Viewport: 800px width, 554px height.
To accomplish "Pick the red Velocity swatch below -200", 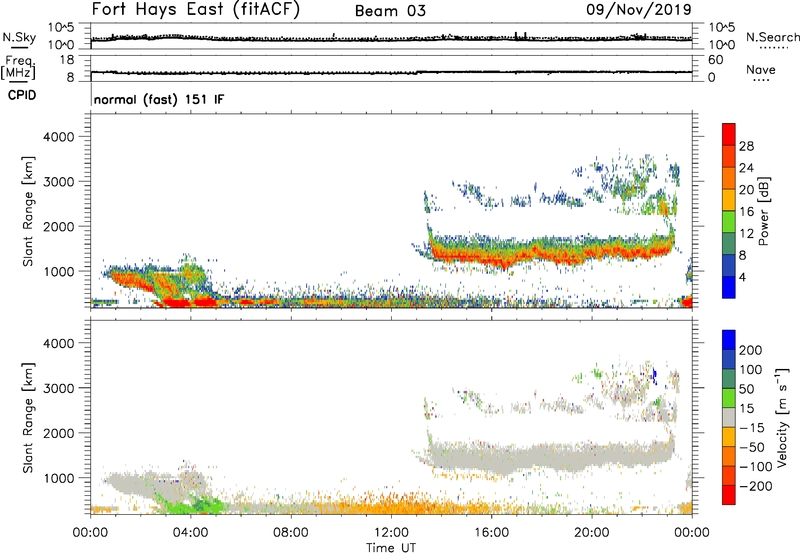I will (729, 495).
